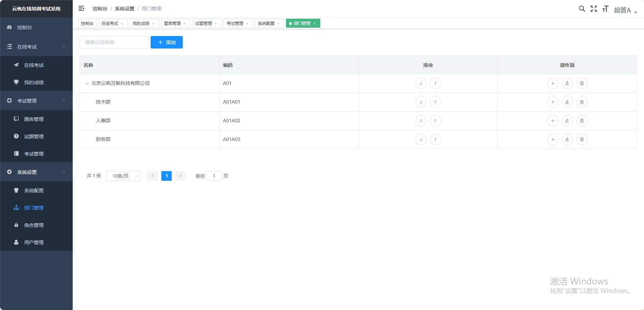Edit the 北京云帆互联科技有限公司 row

(x=567, y=83)
